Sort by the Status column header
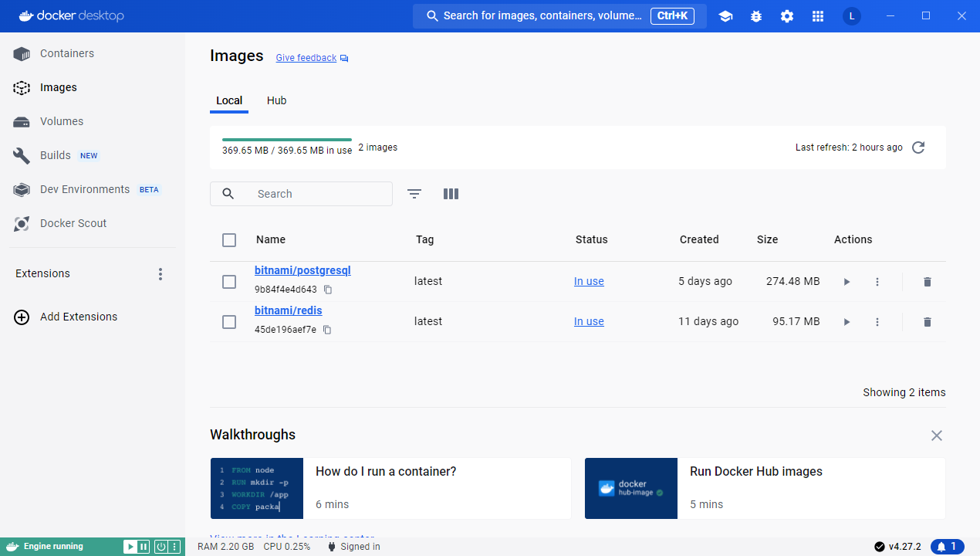Screen dimensions: 980x556 [592, 239]
